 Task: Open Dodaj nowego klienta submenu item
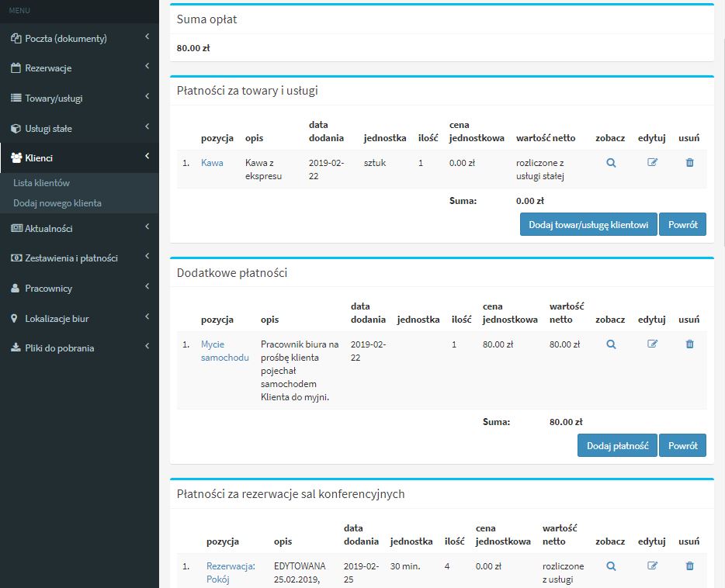(x=57, y=203)
